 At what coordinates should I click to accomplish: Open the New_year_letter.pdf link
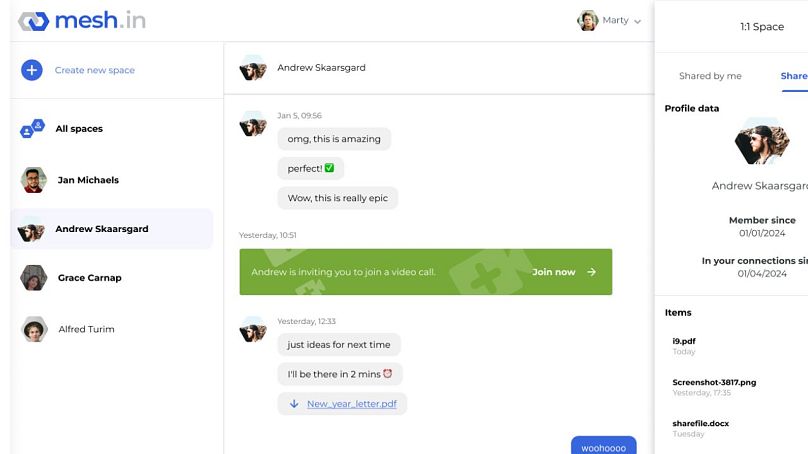point(351,404)
